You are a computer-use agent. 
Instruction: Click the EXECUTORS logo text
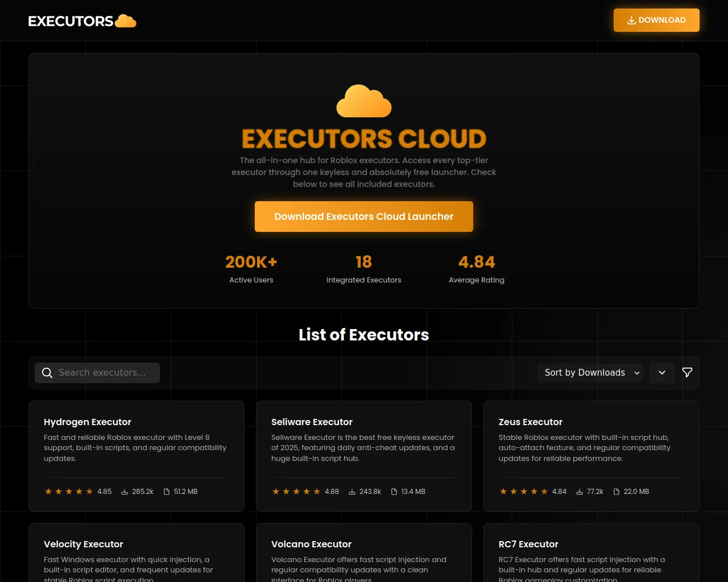[x=71, y=21]
